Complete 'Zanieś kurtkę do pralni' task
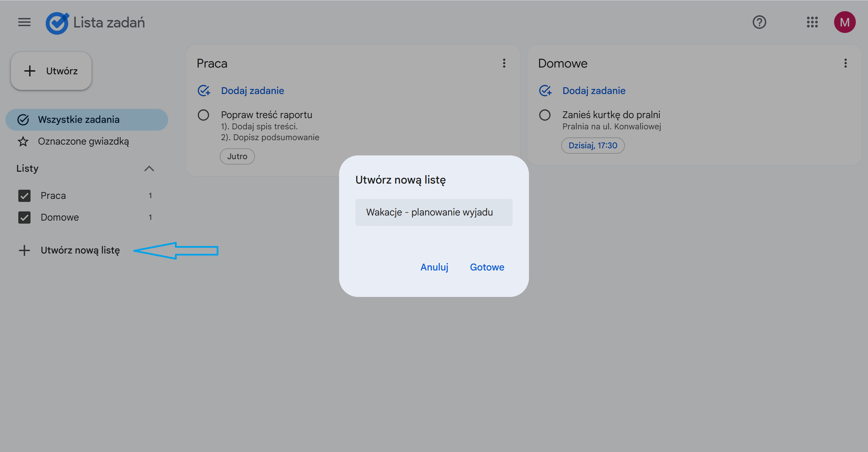The width and height of the screenshot is (868, 452). [545, 115]
